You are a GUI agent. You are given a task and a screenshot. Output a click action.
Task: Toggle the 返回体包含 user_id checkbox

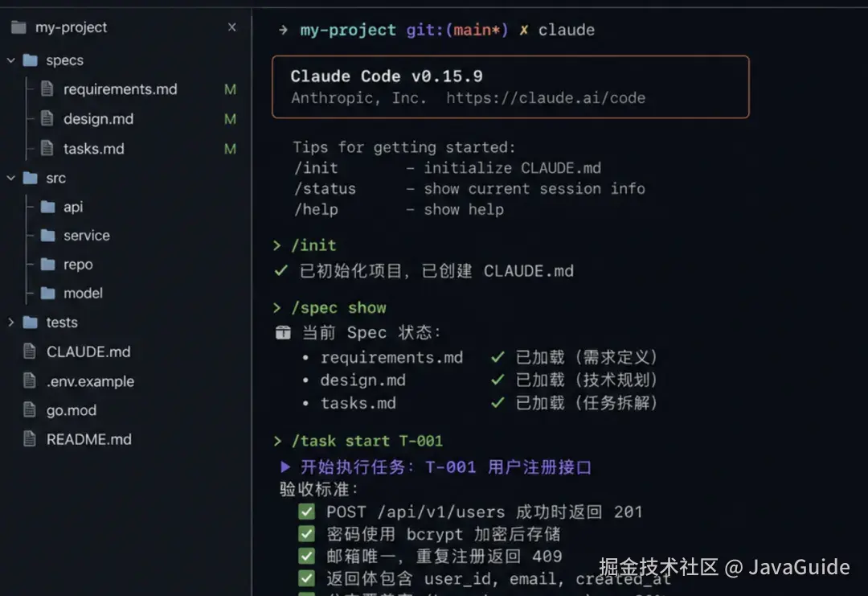coord(307,578)
